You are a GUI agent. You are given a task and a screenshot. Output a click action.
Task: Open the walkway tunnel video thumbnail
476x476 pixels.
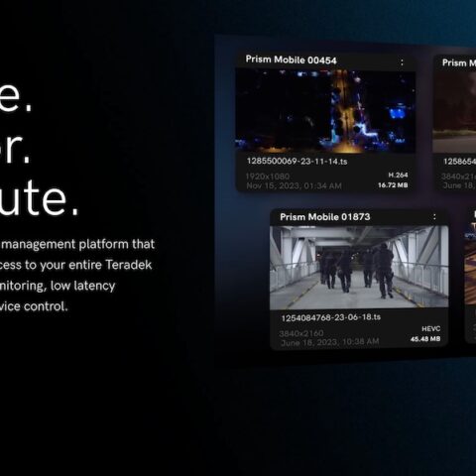pyautogui.click(x=359, y=268)
